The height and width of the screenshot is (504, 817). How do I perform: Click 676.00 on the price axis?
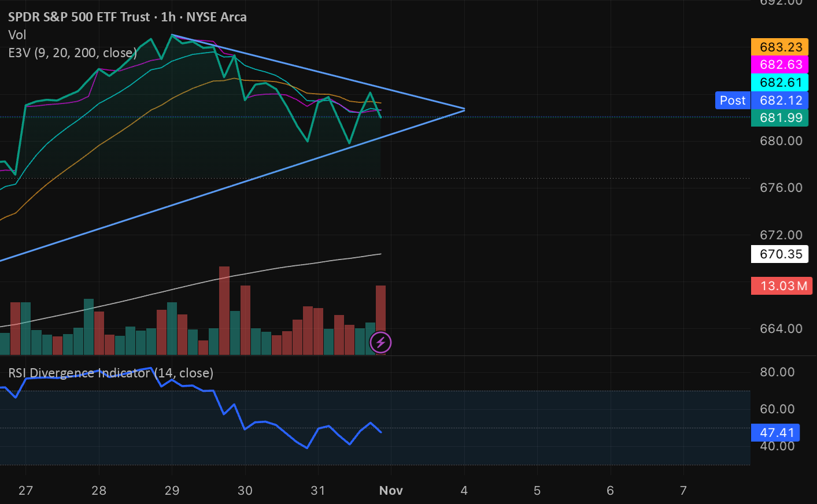(x=781, y=187)
